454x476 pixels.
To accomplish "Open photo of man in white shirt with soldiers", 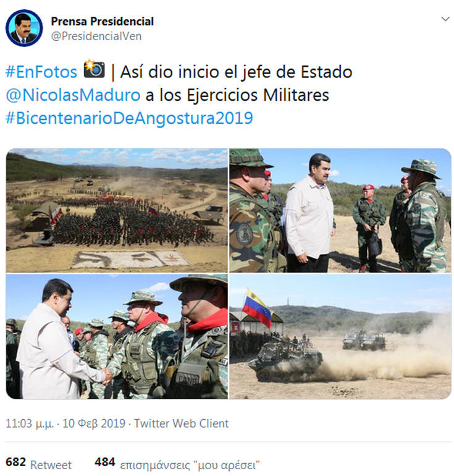I will point(340,210).
